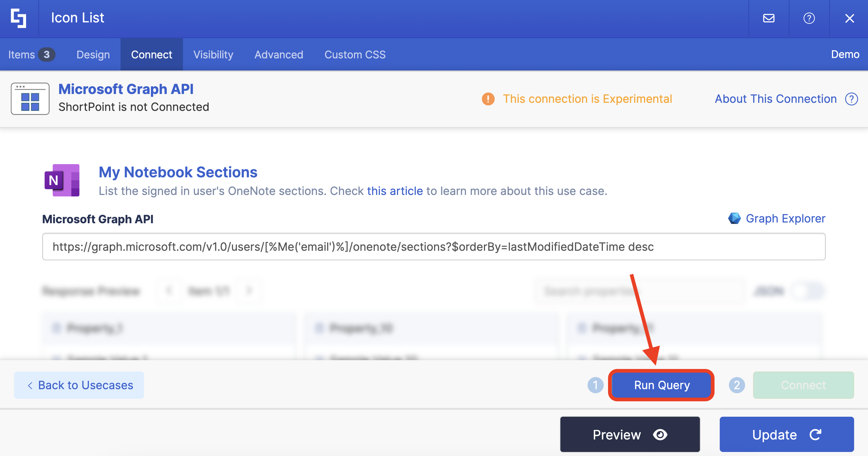
Task: Click the help question mark icon in header
Action: 809,18
